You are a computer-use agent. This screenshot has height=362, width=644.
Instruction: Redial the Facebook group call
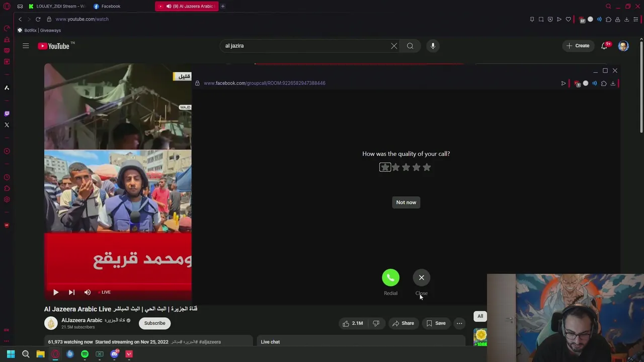click(390, 278)
